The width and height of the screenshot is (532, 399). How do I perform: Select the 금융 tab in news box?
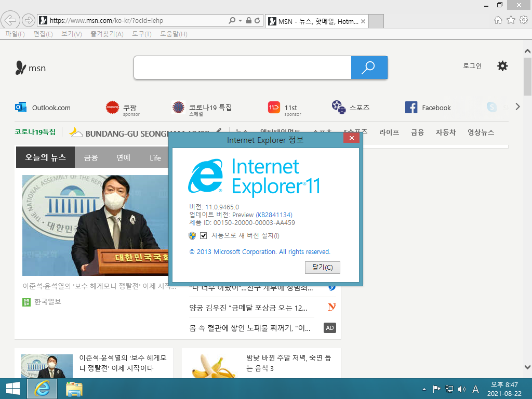91,158
